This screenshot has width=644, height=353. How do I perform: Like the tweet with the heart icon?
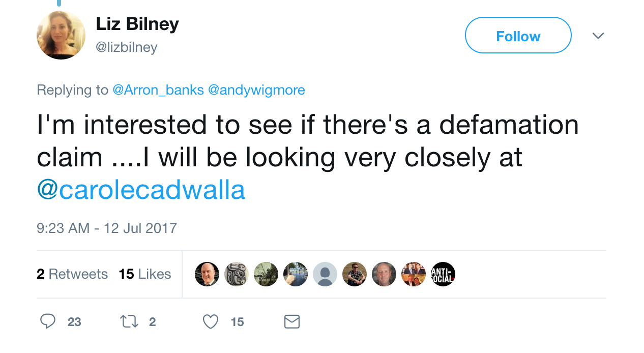(210, 321)
